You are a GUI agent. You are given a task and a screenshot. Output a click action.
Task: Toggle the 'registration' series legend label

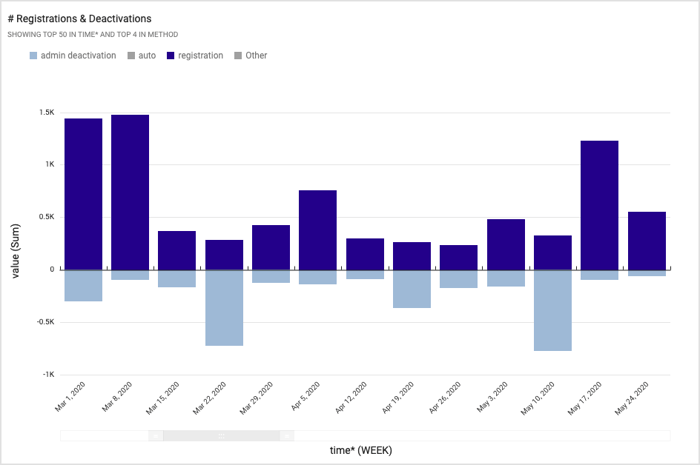(x=200, y=55)
